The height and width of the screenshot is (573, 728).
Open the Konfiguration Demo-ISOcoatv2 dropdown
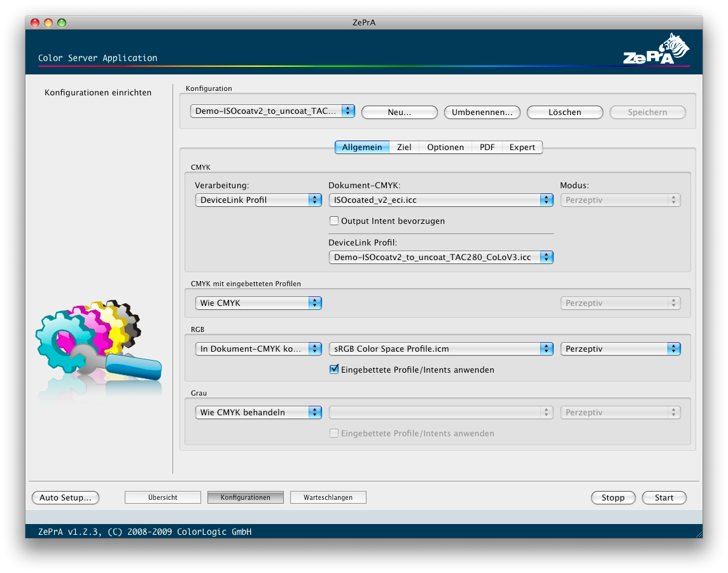click(272, 111)
